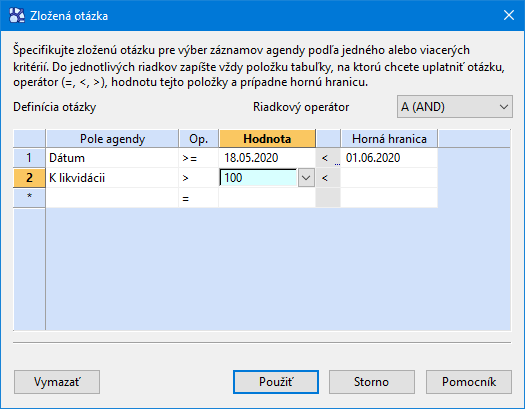
Task: Click the Dátum field cell
Action: click(112, 158)
